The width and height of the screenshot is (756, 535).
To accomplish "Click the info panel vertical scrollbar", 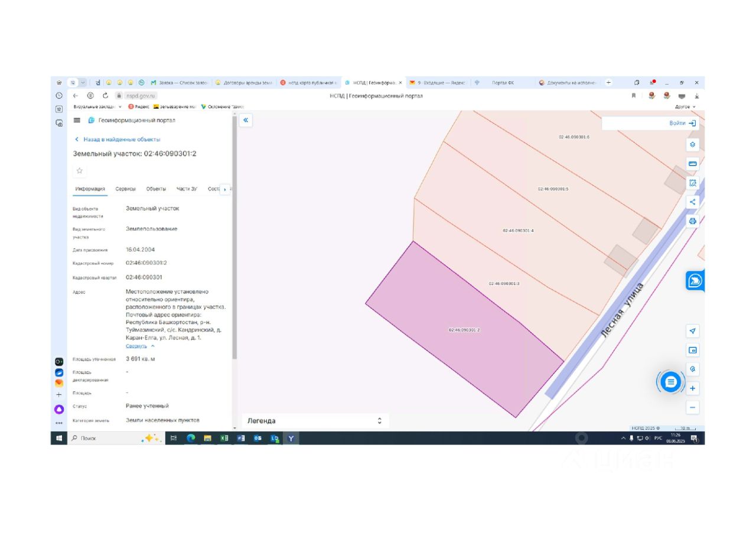I will point(234,236).
